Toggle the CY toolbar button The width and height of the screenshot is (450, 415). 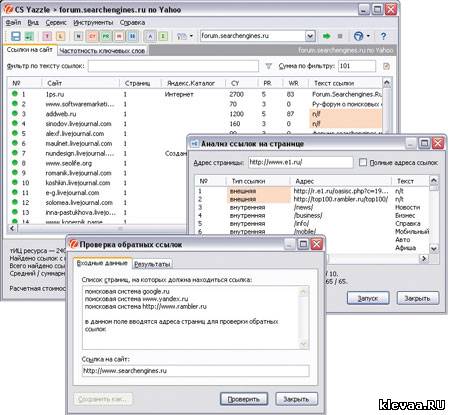point(92,36)
